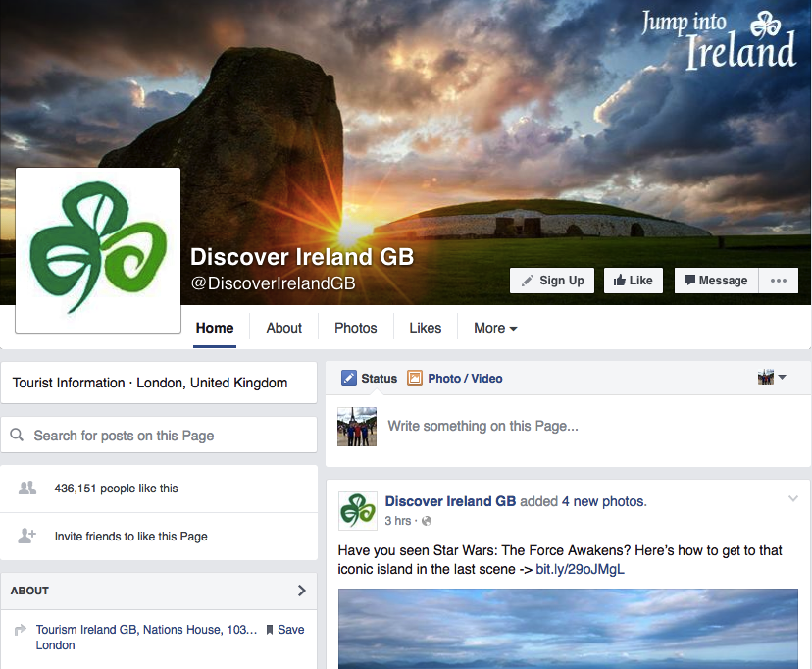Open the post options chevron menu
Viewport: 812px width, 669px height.
[792, 498]
